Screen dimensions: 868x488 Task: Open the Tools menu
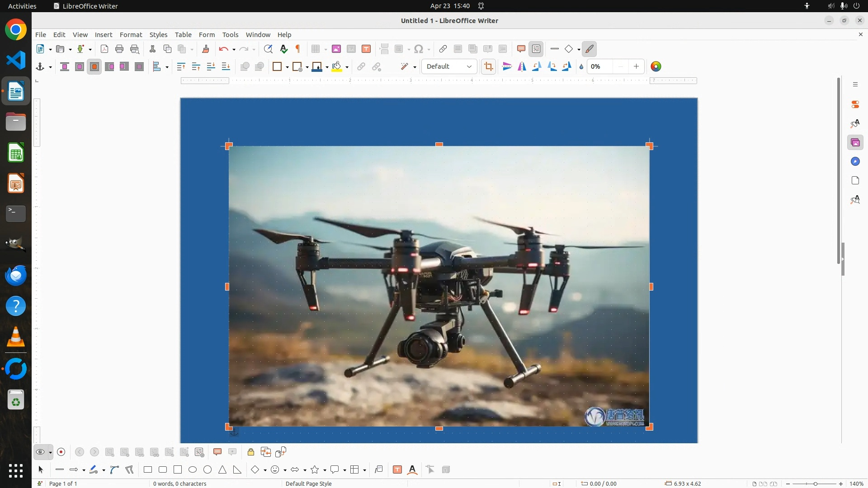pos(230,35)
